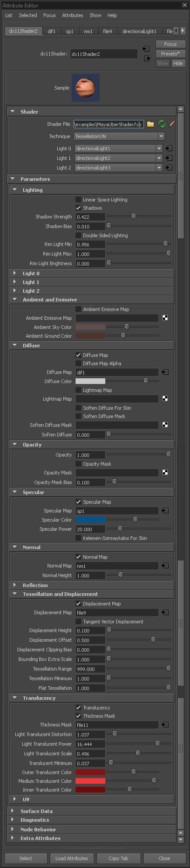Click the edit shader pencil icon
190x868 pixels.
pyautogui.click(x=172, y=124)
